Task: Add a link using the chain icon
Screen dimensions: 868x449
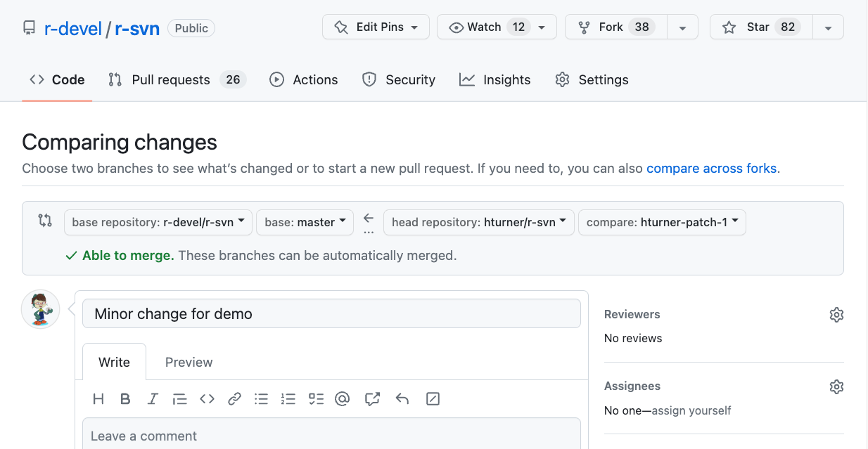Action: tap(234, 399)
